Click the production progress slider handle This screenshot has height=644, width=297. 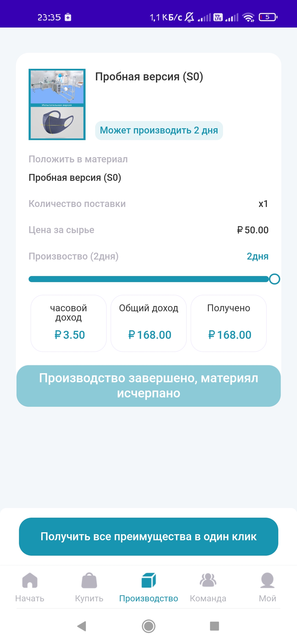coord(274,279)
